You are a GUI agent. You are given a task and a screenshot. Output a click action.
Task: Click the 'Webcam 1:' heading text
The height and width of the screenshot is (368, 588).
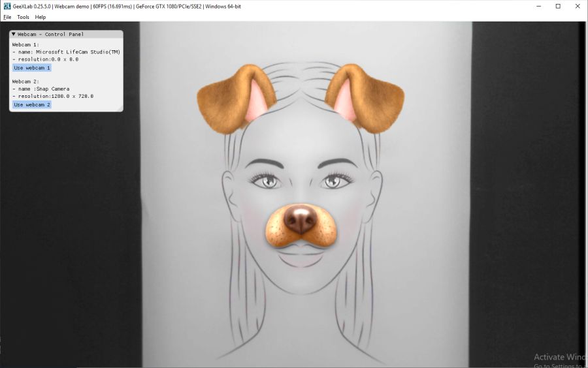pyautogui.click(x=25, y=44)
